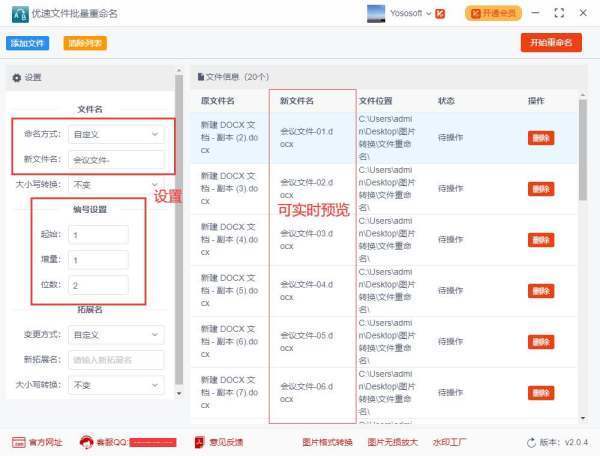The image size is (600, 456).
Task: Click the 新拓展名 input field
Action: [116, 359]
